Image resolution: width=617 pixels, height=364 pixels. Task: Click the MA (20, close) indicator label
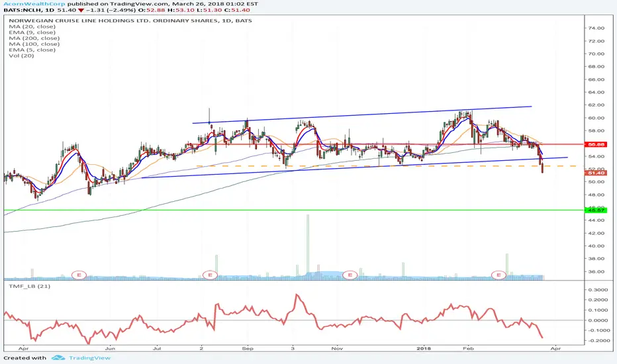point(32,26)
